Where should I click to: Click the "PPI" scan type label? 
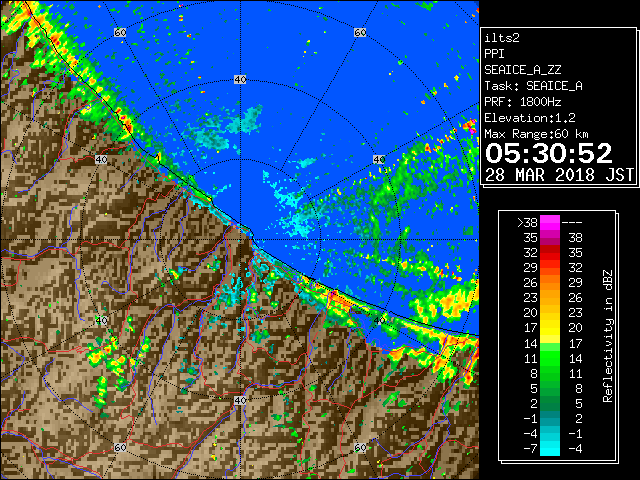494,54
